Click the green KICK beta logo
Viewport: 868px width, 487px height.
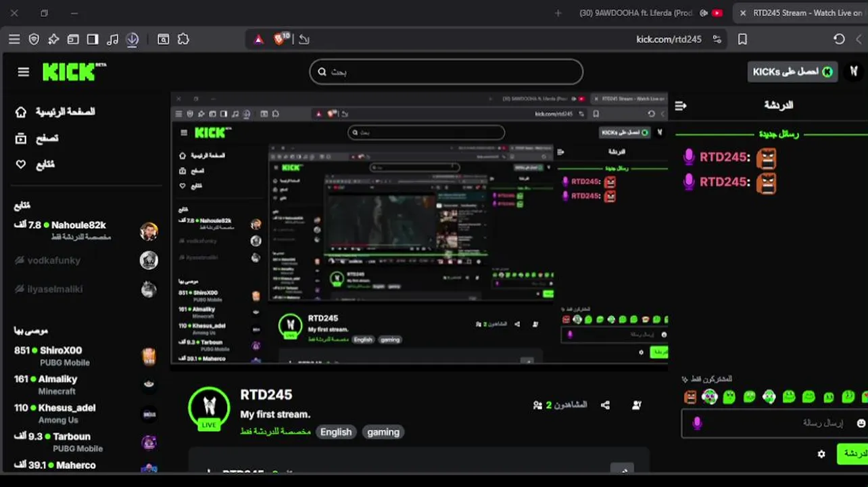click(74, 71)
